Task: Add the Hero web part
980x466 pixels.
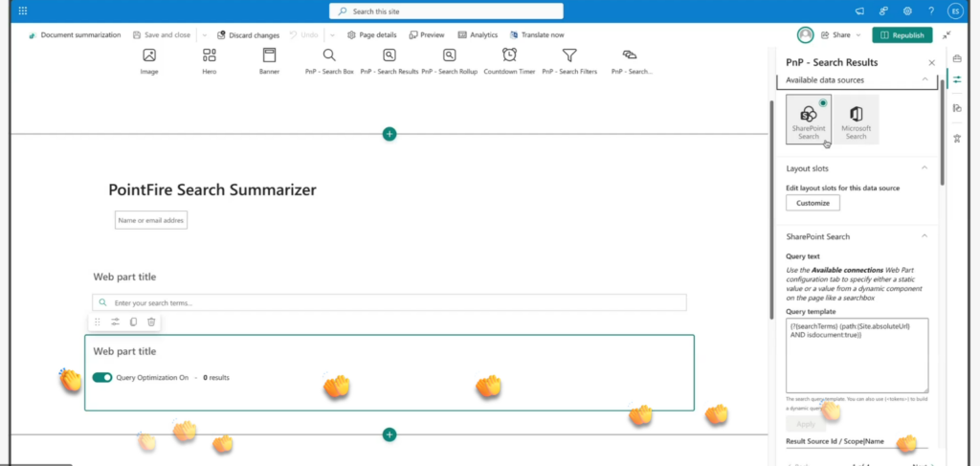Action: point(210,61)
